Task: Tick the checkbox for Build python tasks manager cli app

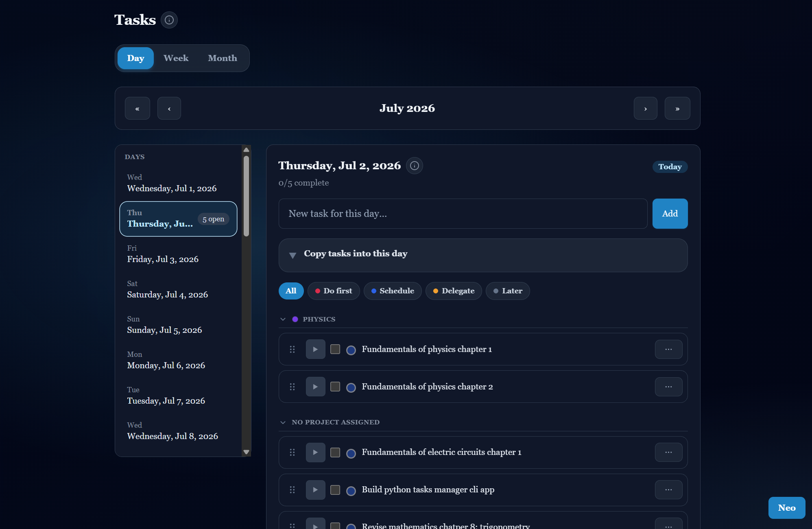Action: click(335, 490)
